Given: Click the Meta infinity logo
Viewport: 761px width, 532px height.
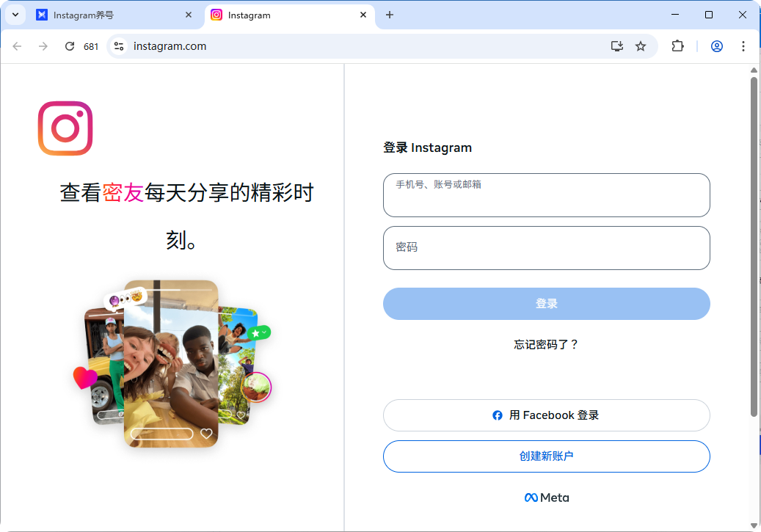Looking at the screenshot, I should coord(530,497).
